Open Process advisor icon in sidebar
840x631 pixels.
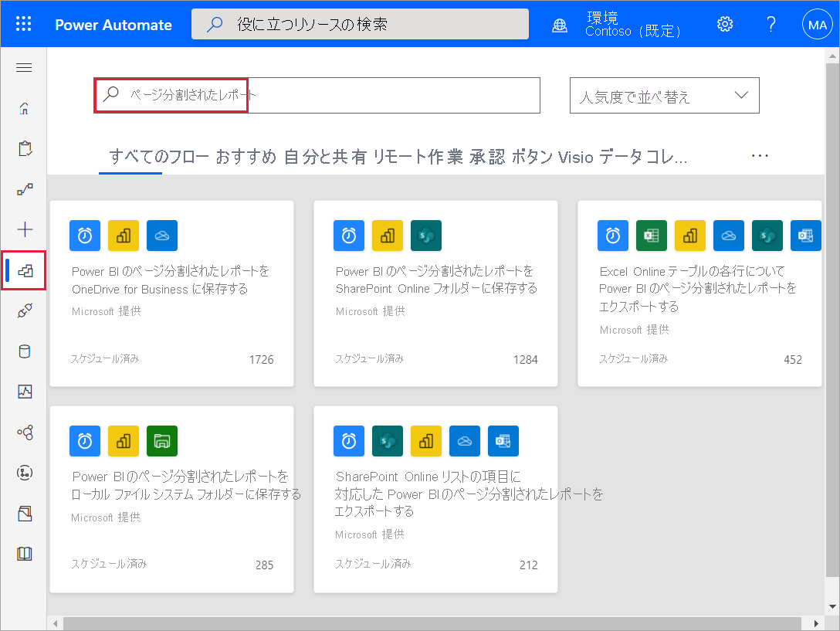25,473
